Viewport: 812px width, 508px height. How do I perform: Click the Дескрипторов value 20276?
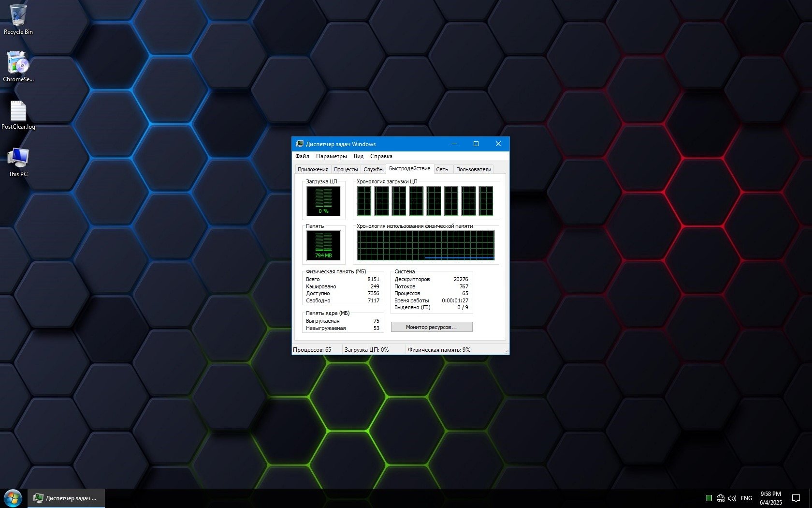[461, 279]
